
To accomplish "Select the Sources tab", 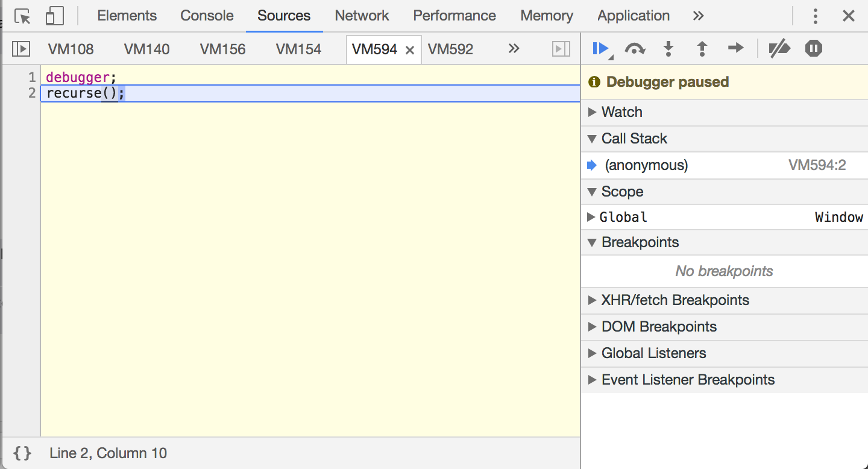I will [x=284, y=16].
